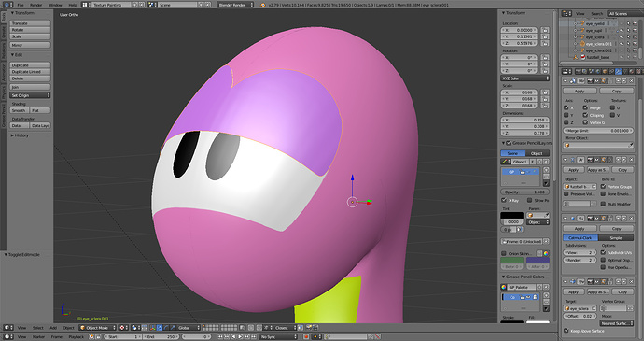Click the Rotate button in the Tools panel
The width and height of the screenshot is (644, 341).
click(31, 30)
